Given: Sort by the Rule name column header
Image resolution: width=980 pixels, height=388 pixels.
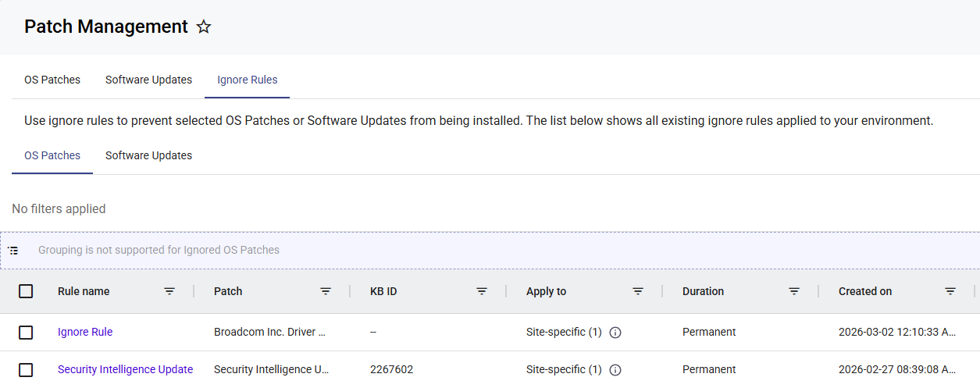Looking at the screenshot, I should pos(84,291).
